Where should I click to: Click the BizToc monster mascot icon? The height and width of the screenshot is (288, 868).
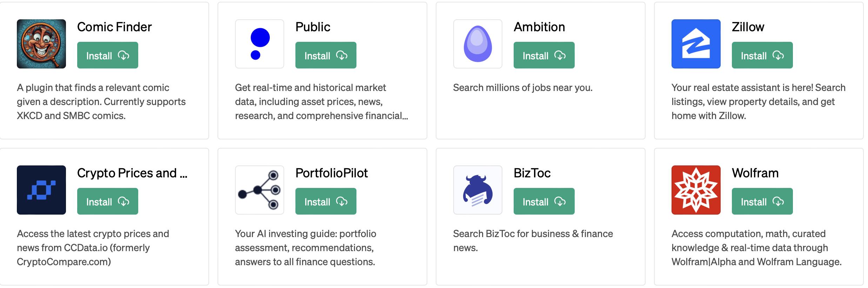pyautogui.click(x=478, y=190)
